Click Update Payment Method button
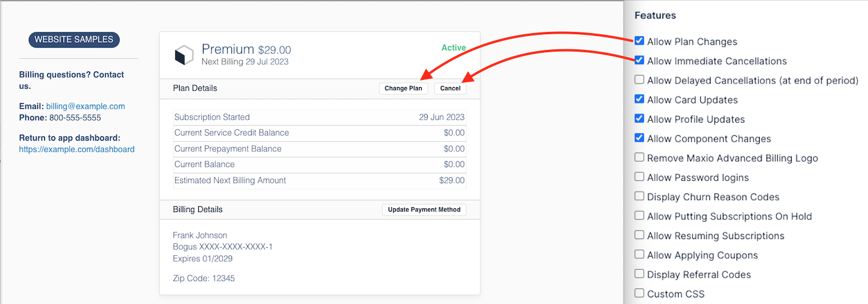This screenshot has width=868, height=304. coord(424,210)
